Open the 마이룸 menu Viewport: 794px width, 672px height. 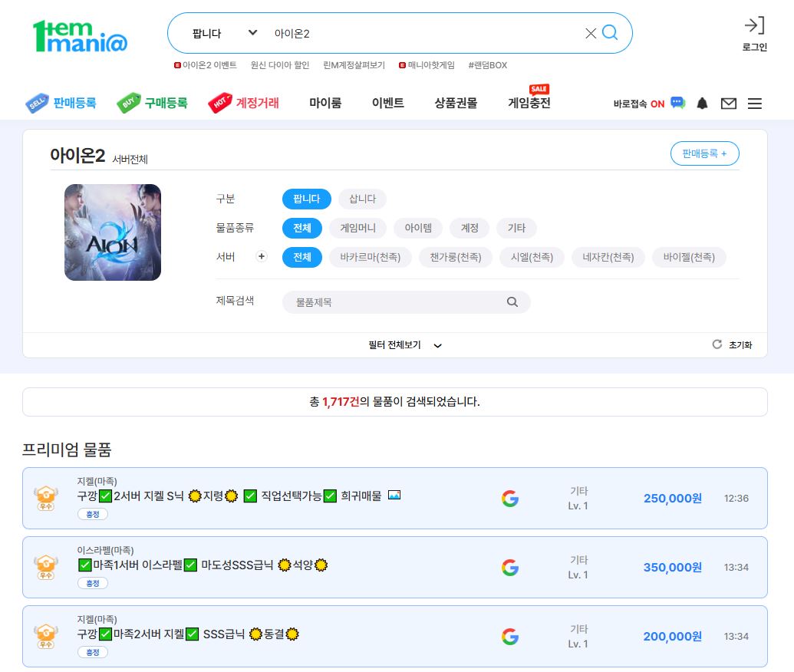tap(325, 103)
